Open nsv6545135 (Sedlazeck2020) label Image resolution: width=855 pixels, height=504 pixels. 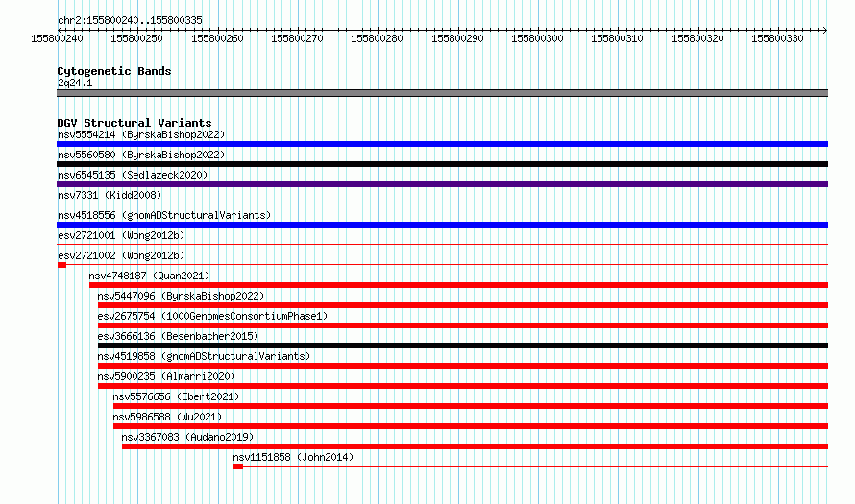pos(133,175)
